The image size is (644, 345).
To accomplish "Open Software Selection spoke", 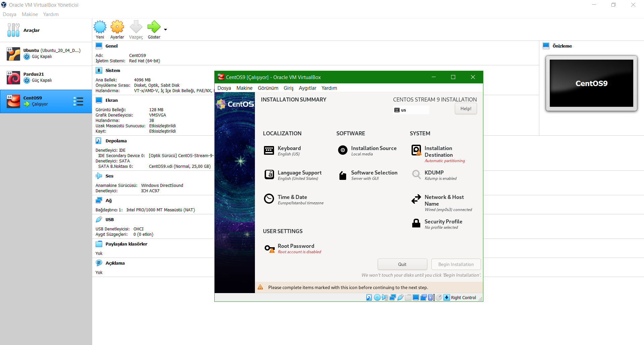I will coord(368,175).
